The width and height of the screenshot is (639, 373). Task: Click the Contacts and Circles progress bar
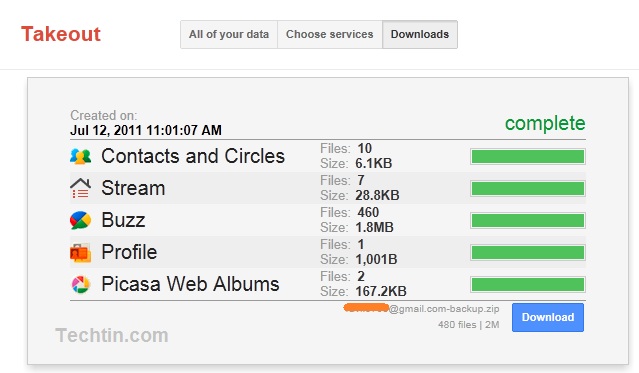[x=528, y=157]
